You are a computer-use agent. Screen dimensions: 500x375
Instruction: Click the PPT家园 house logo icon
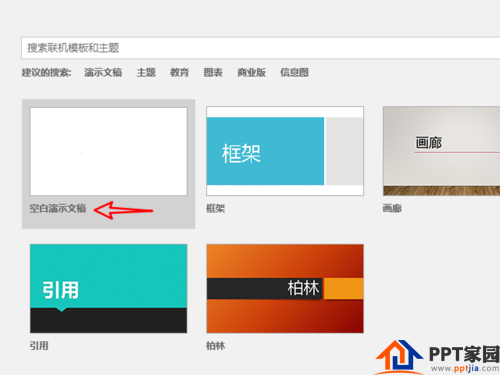[399, 356]
